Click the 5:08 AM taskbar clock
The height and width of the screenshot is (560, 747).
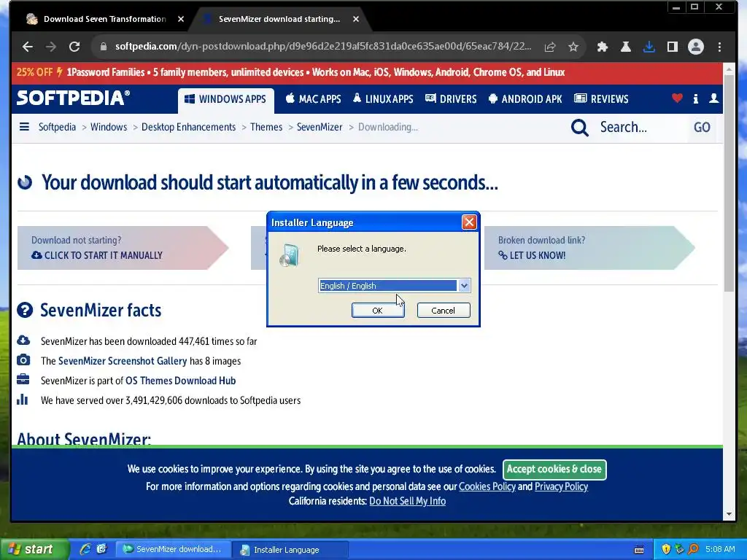tap(720, 549)
